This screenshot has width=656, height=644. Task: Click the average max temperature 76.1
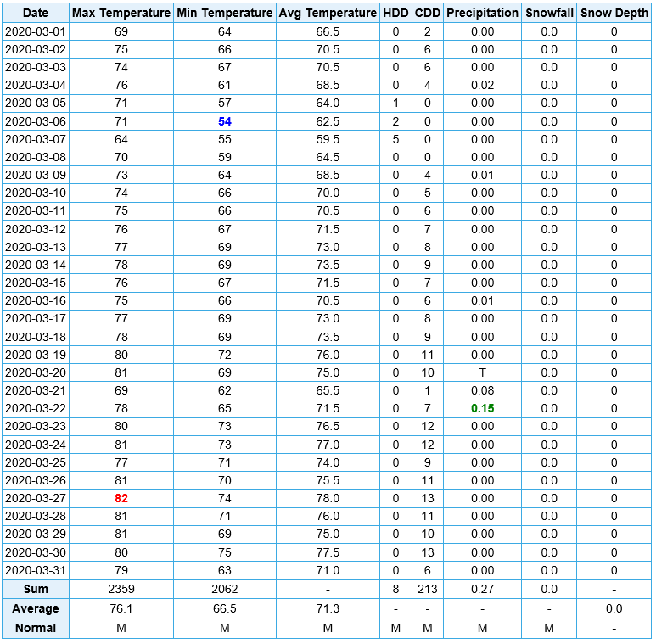[x=121, y=609]
